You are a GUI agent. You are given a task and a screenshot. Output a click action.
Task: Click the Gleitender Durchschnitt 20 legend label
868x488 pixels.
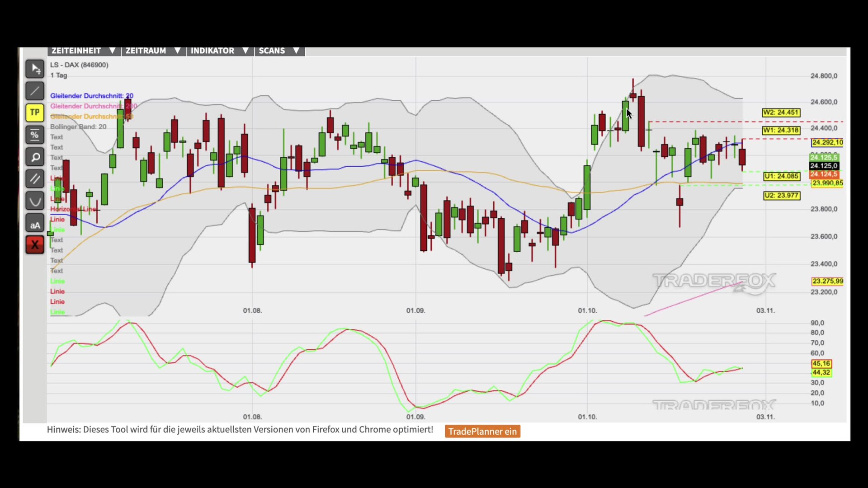(91, 96)
